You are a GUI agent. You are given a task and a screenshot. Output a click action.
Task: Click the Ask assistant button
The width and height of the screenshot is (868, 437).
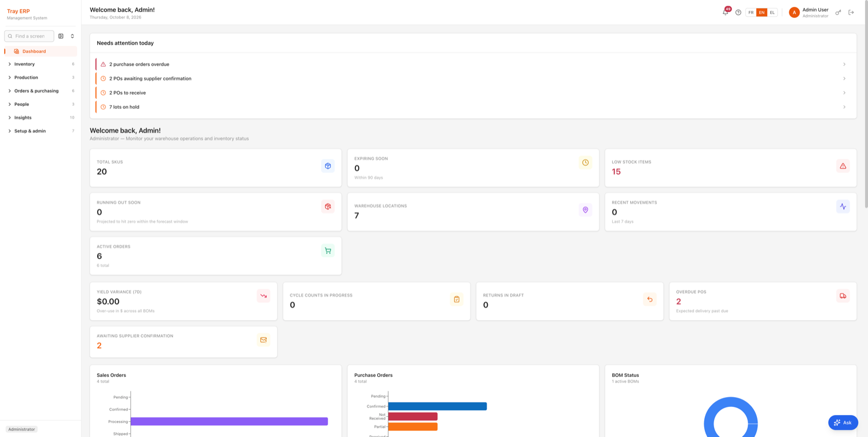(843, 423)
